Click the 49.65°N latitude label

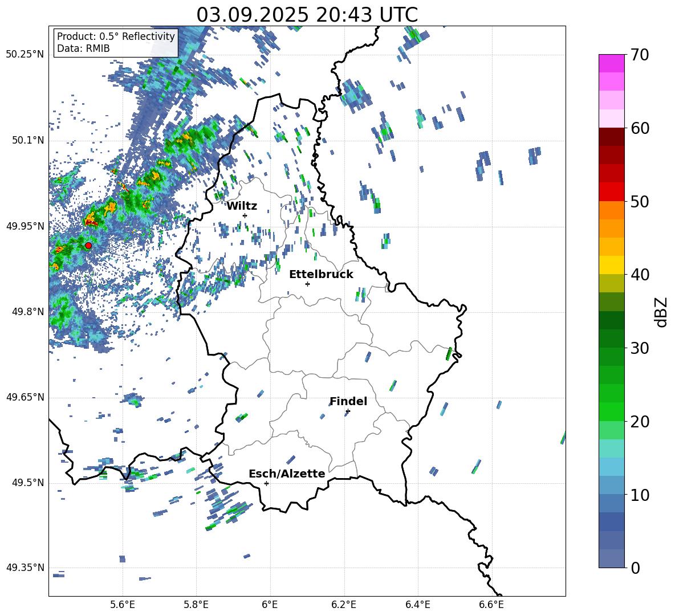click(25, 397)
